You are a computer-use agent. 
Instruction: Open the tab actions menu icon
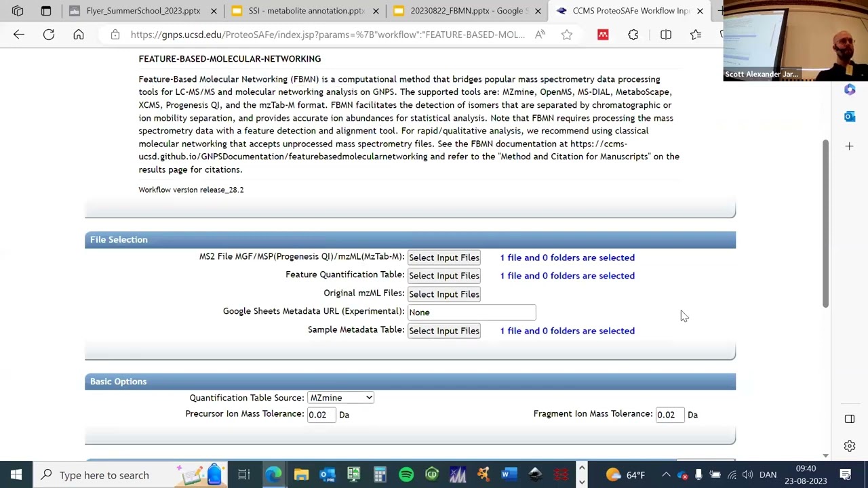(x=46, y=11)
